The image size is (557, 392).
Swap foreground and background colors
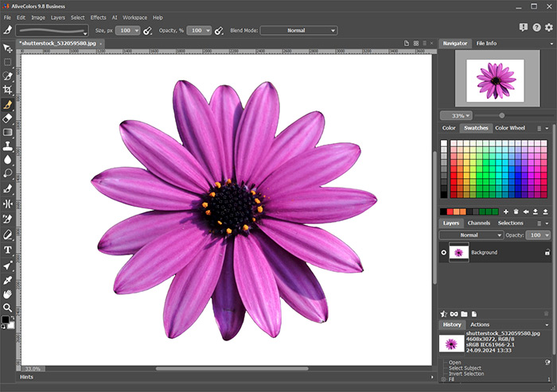pyautogui.click(x=13, y=318)
